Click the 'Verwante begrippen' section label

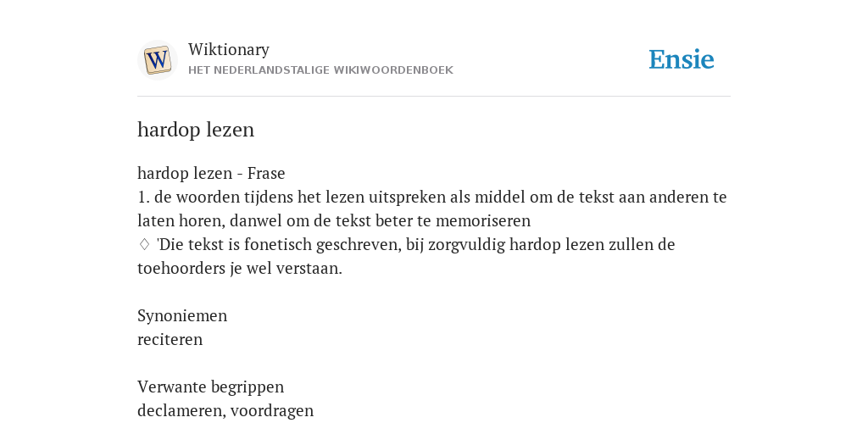(210, 387)
